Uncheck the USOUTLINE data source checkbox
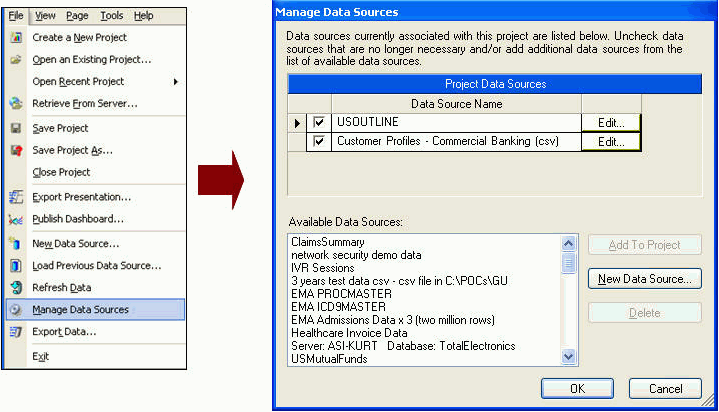 point(319,123)
